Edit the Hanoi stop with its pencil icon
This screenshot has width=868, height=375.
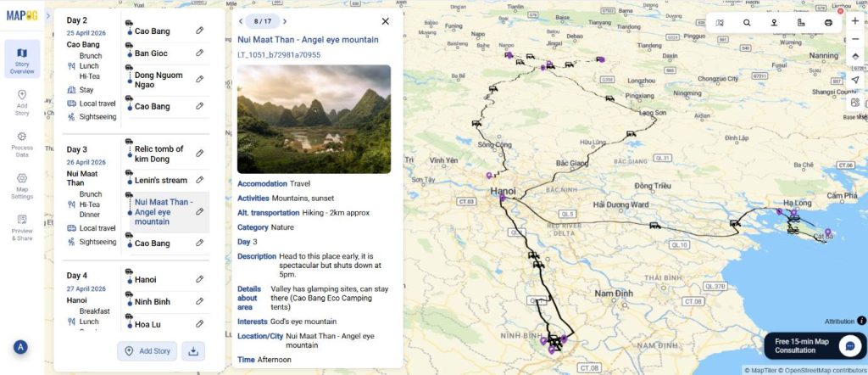(x=200, y=278)
